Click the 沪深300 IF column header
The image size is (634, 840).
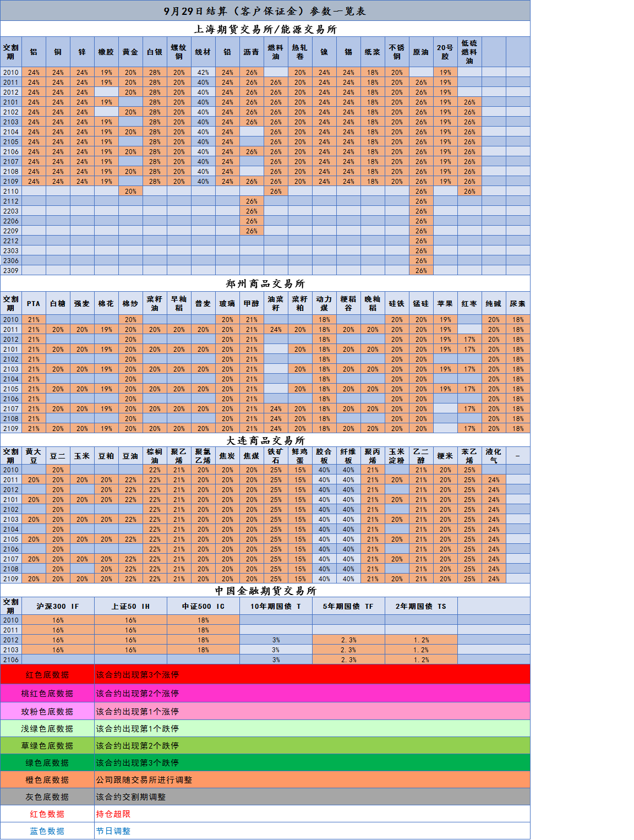point(58,606)
